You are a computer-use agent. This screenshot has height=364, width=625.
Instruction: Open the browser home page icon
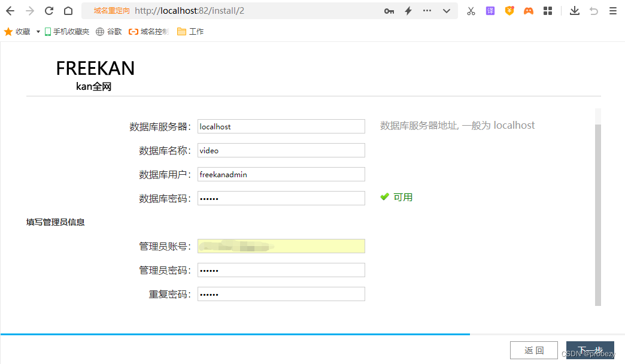pyautogui.click(x=68, y=11)
